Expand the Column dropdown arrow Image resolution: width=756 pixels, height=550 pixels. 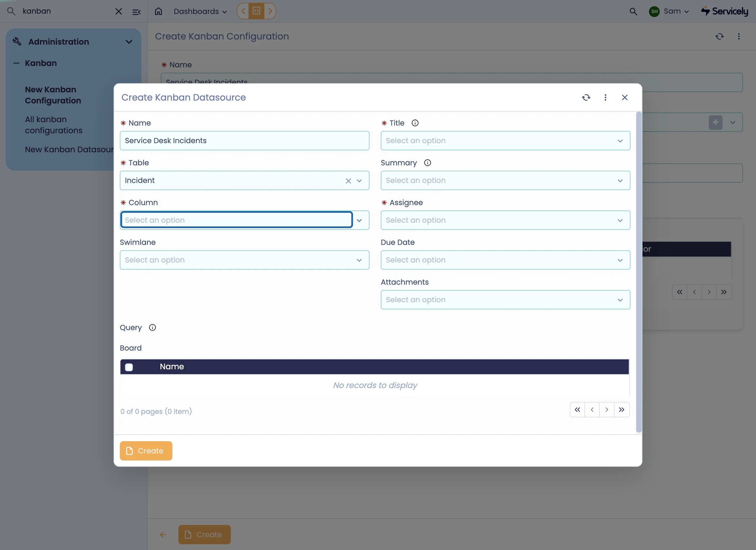(359, 220)
